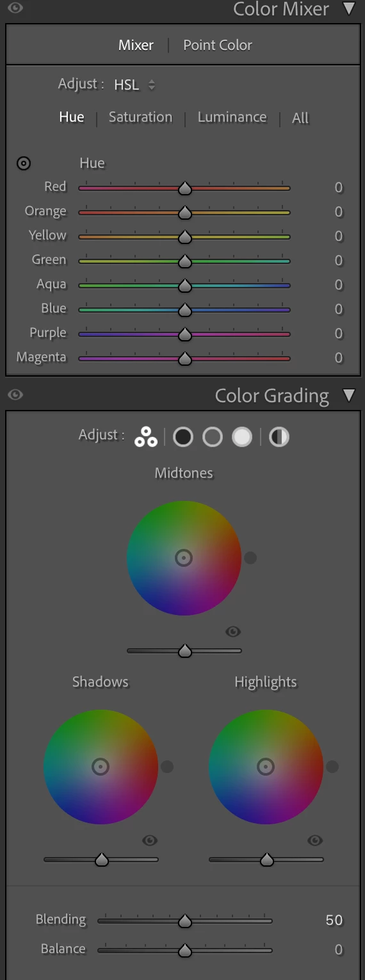Toggle the Midtones eye preview icon

233,632
